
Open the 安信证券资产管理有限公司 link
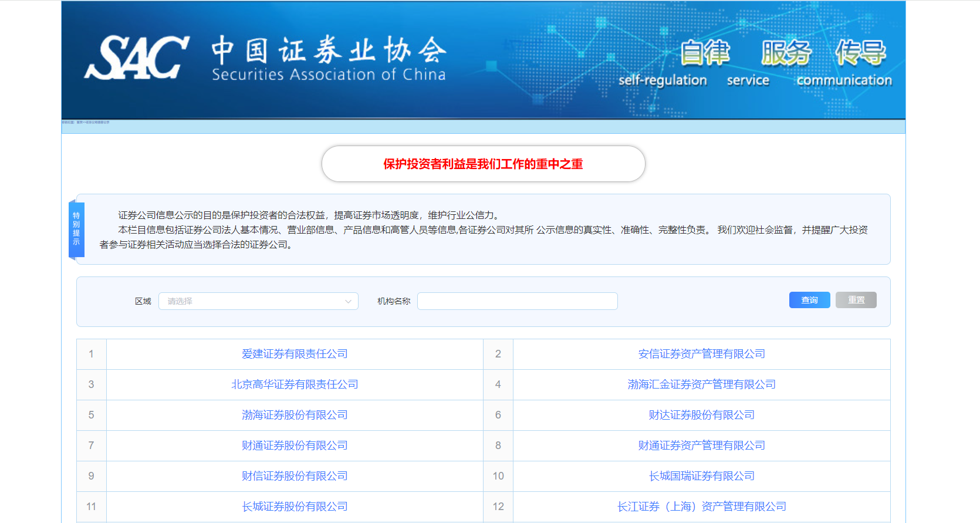click(701, 354)
